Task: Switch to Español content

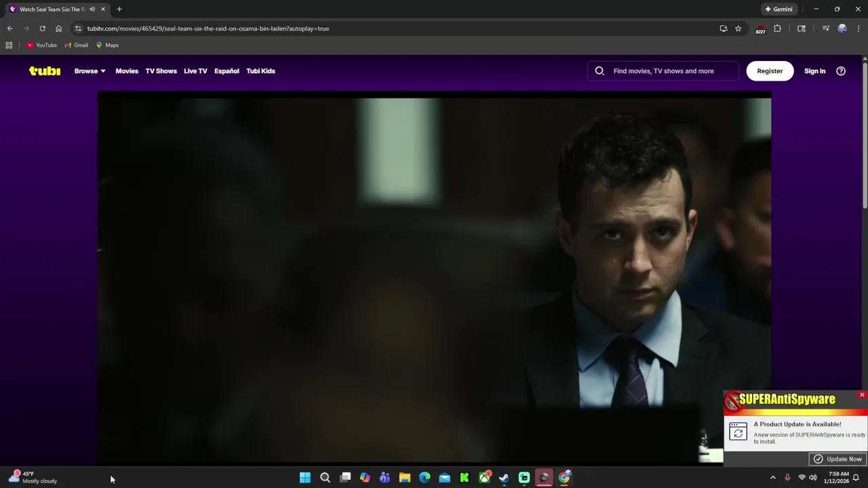Action: (226, 71)
